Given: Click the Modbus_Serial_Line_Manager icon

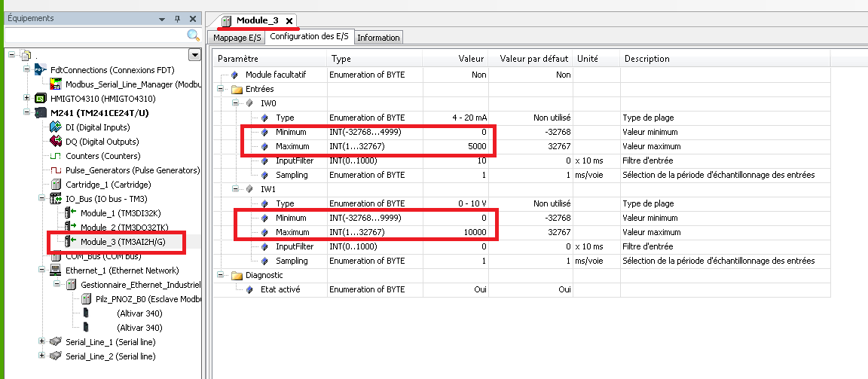Looking at the screenshot, I should tap(55, 84).
